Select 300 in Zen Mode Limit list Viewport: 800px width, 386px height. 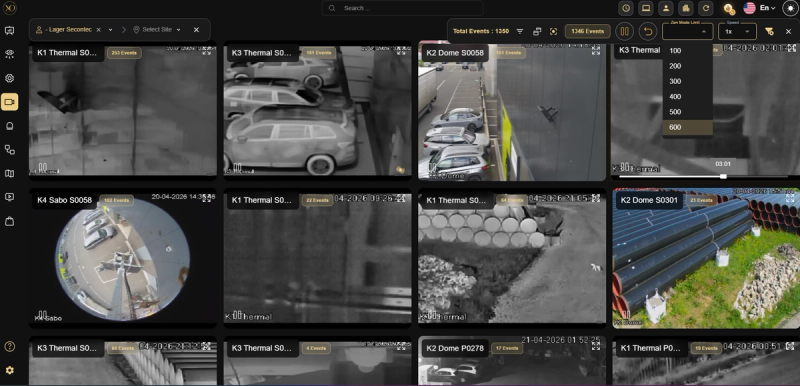coord(687,82)
